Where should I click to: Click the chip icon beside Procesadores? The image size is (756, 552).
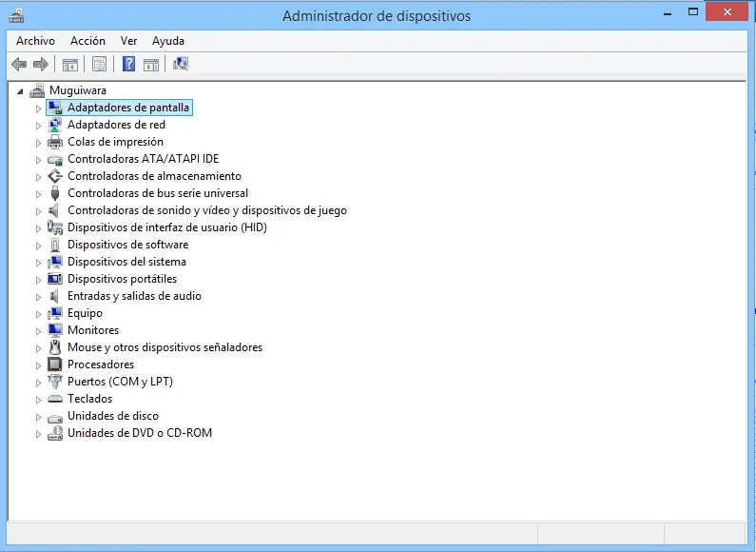tap(55, 365)
